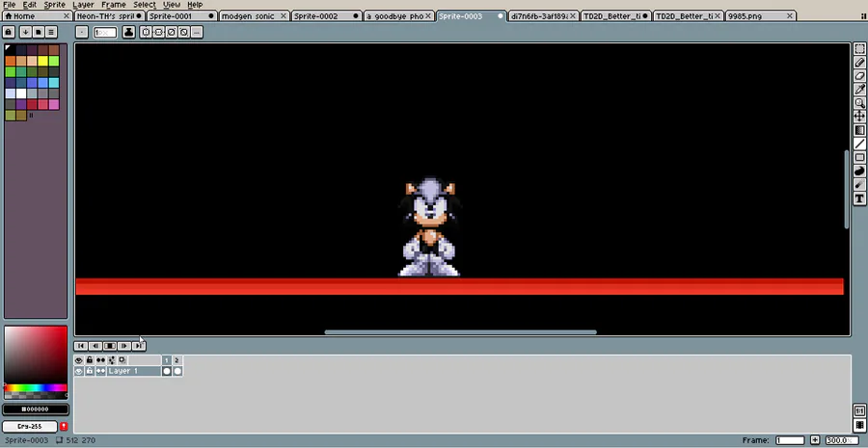Select the Line tool
868x448 pixels.
[859, 144]
